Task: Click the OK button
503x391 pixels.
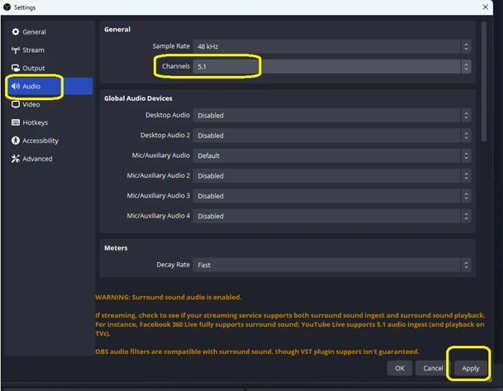Action: 400,368
